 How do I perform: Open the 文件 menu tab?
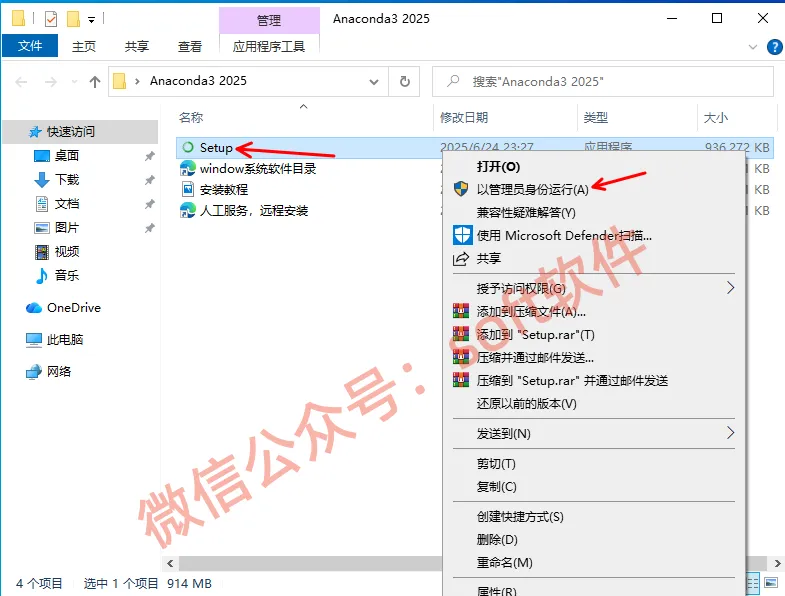(x=30, y=46)
